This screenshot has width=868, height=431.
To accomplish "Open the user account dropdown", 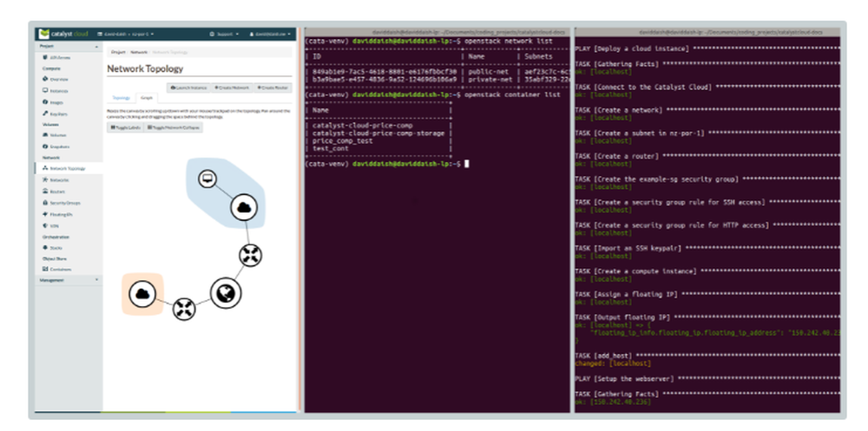I will pos(271,35).
